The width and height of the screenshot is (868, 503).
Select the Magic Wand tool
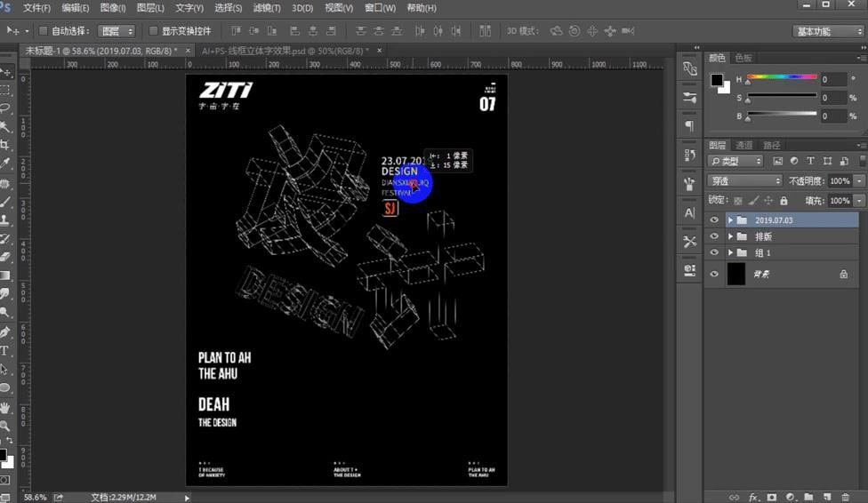5,127
